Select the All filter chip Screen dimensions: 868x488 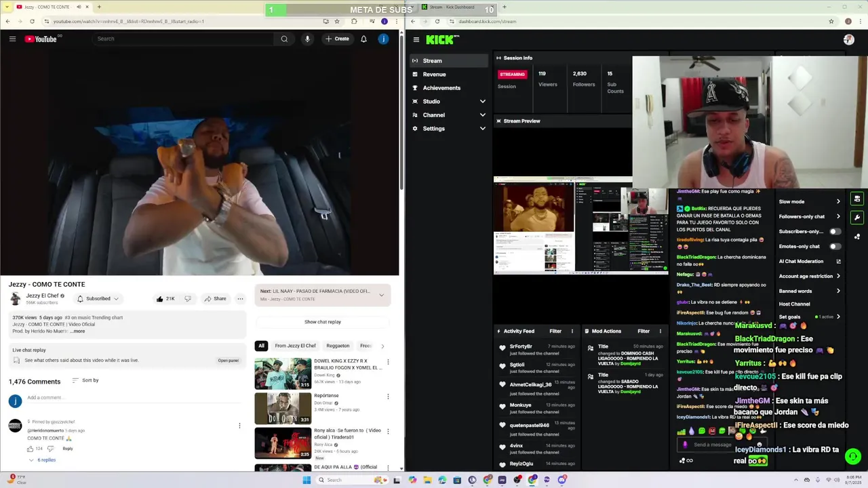pyautogui.click(x=261, y=346)
